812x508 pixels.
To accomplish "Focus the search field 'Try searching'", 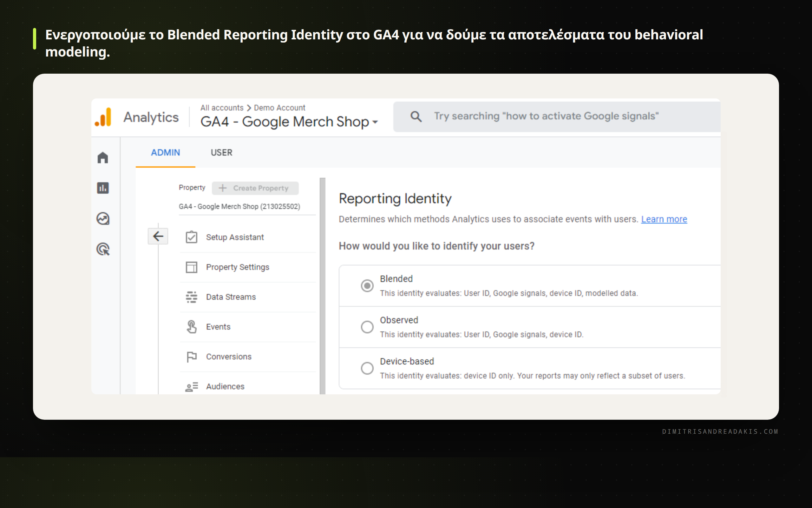I will 557,117.
